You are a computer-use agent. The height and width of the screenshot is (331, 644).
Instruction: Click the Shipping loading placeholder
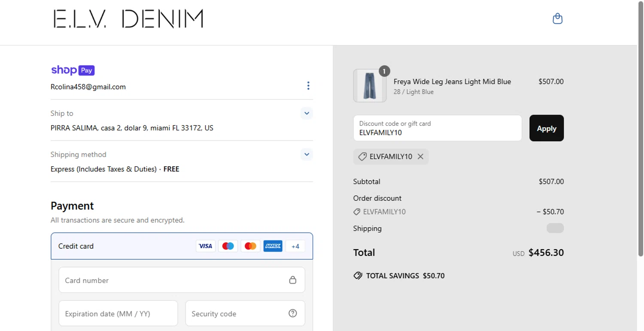[x=555, y=228]
